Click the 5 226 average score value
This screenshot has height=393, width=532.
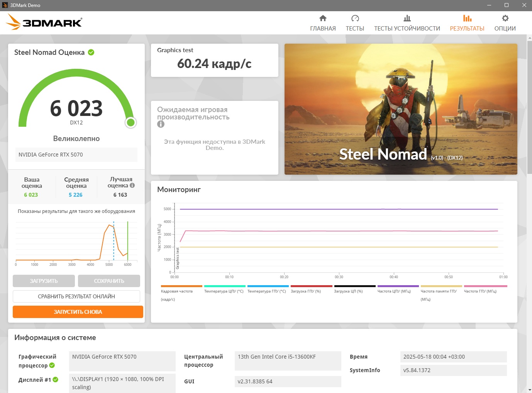click(x=76, y=195)
